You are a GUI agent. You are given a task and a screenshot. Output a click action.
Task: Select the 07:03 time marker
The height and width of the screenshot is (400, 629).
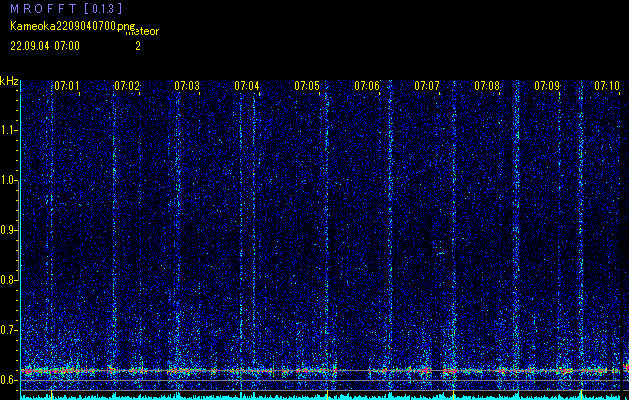pyautogui.click(x=187, y=85)
